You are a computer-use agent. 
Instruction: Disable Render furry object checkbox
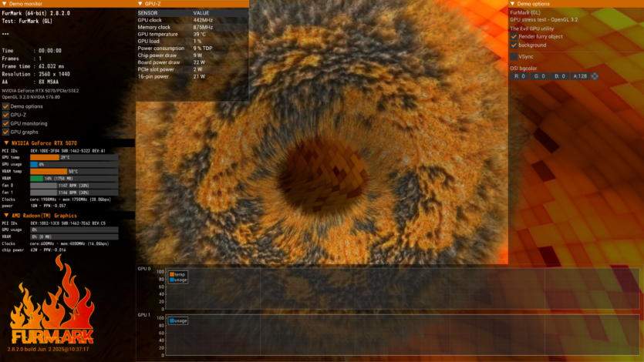514,36
